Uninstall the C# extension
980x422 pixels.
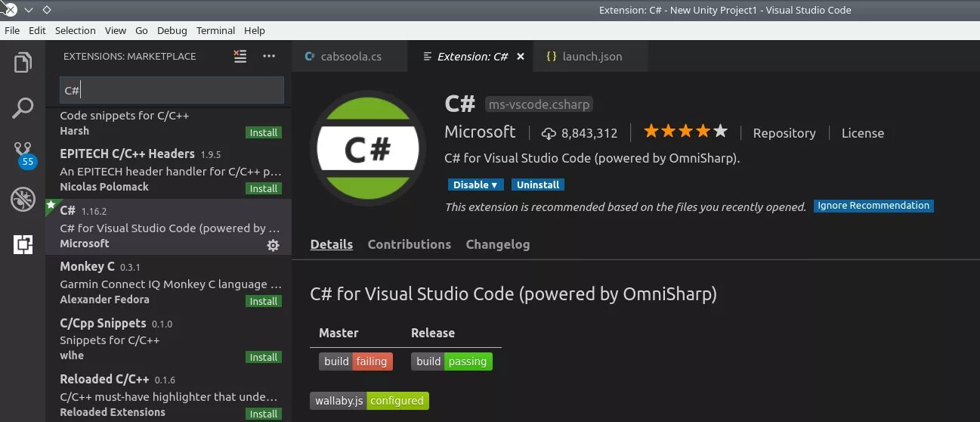538,185
